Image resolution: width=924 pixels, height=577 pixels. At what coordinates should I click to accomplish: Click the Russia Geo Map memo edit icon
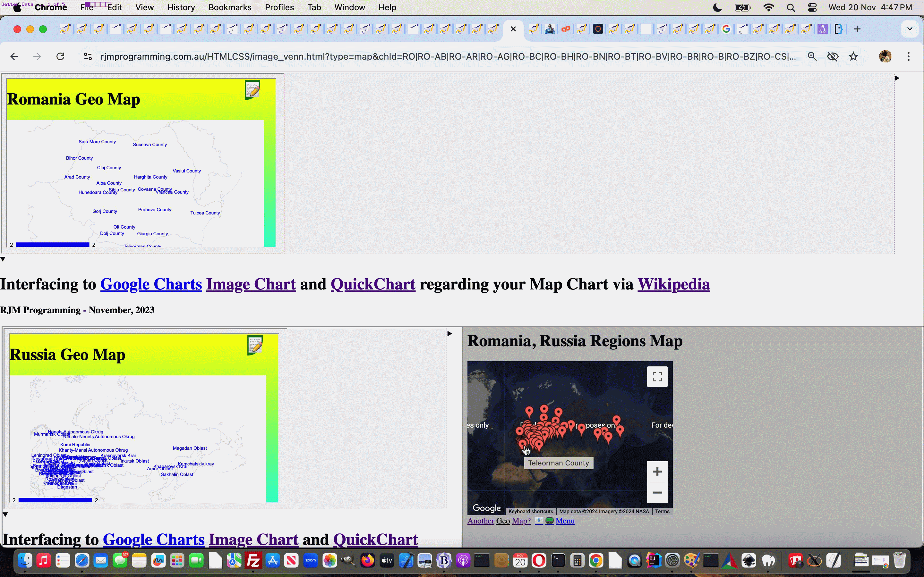click(255, 345)
